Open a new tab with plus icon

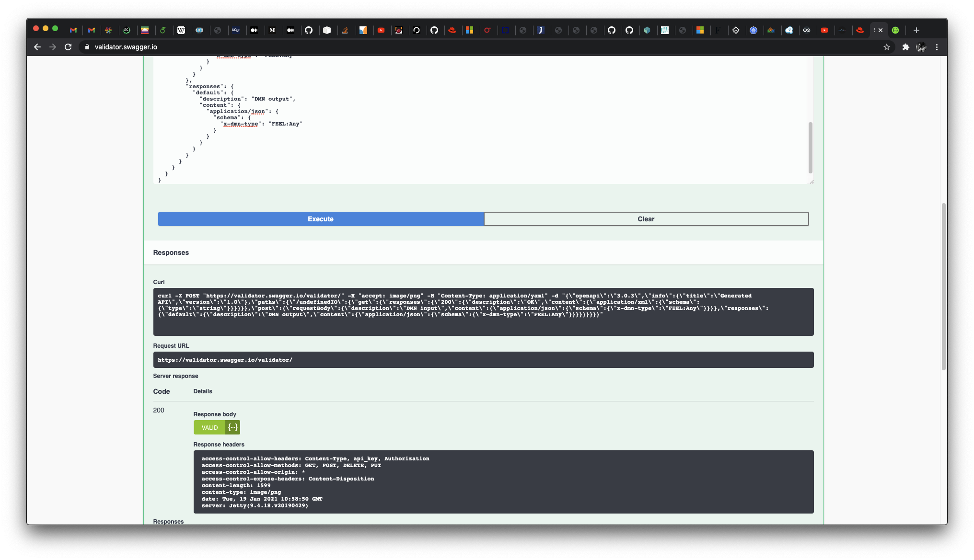point(916,30)
